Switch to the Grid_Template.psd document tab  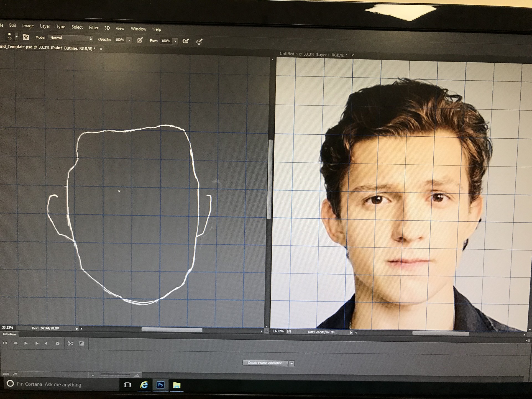pyautogui.click(x=48, y=48)
